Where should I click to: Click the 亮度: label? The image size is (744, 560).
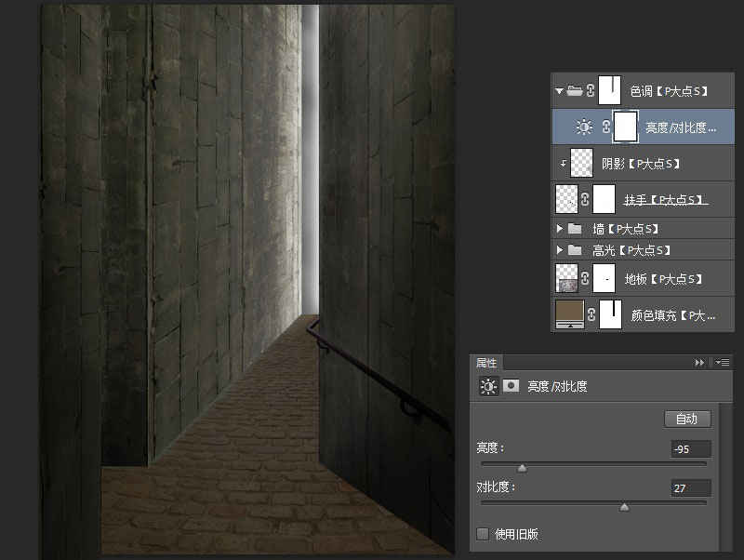(x=491, y=447)
